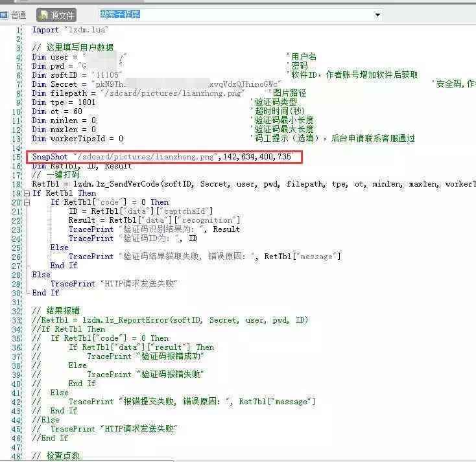Click TracePrint 验证码识别结果为 line
This screenshot has width=476, height=462.
coord(154,229)
